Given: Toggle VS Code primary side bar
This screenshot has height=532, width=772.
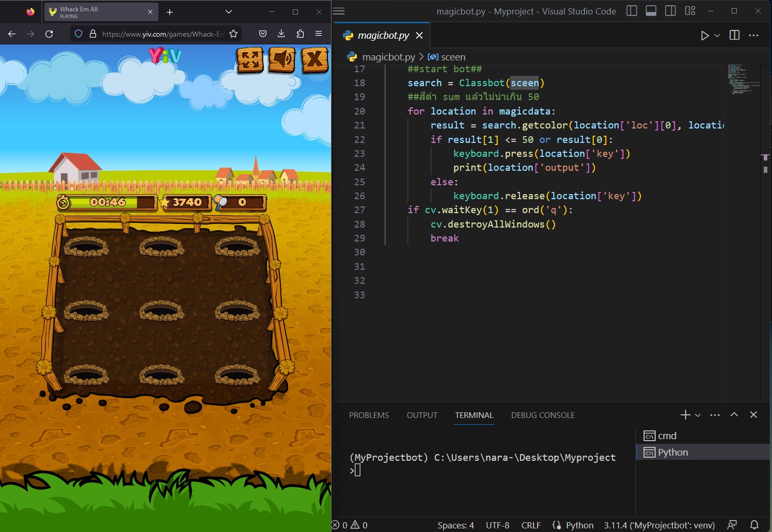Looking at the screenshot, I should point(632,11).
